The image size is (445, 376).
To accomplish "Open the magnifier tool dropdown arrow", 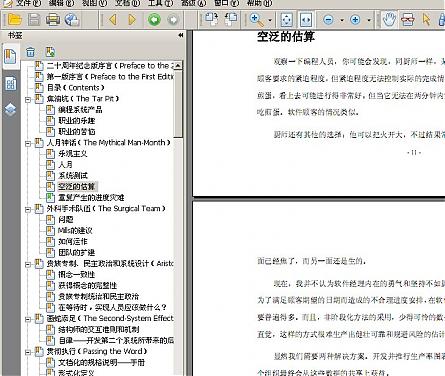I will 270,20.
